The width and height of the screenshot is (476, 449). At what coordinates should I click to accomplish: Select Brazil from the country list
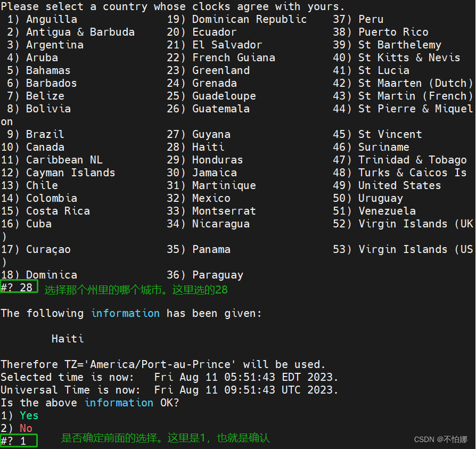click(45, 134)
